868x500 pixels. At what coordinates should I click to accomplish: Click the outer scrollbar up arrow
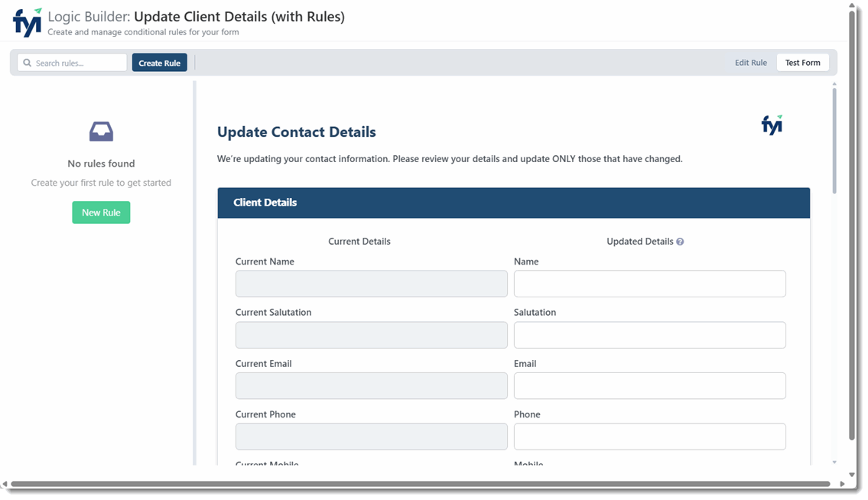tap(853, 5)
